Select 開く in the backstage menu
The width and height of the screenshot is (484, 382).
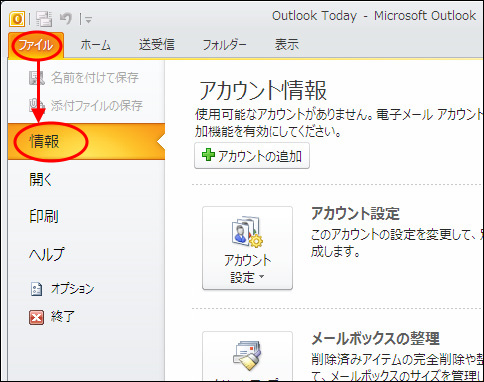pyautogui.click(x=41, y=180)
